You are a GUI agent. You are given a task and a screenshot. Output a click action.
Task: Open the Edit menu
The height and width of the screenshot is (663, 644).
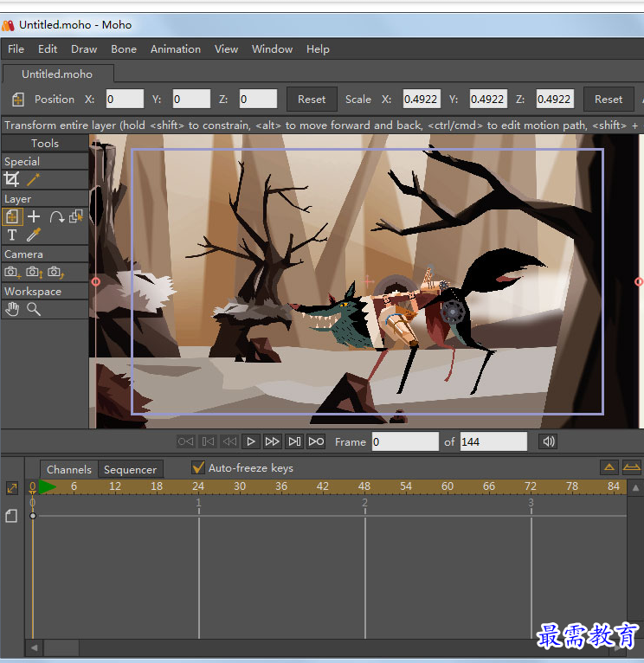48,49
